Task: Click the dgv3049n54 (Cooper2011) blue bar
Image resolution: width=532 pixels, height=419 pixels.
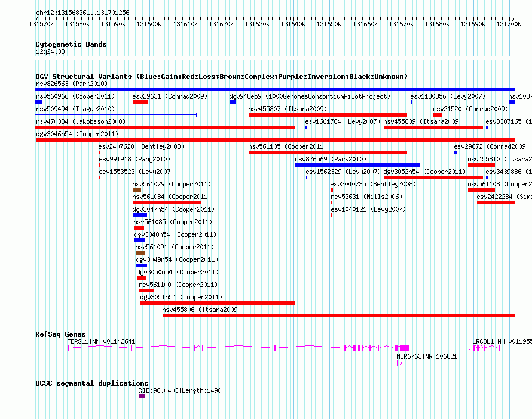Action: click(x=142, y=265)
